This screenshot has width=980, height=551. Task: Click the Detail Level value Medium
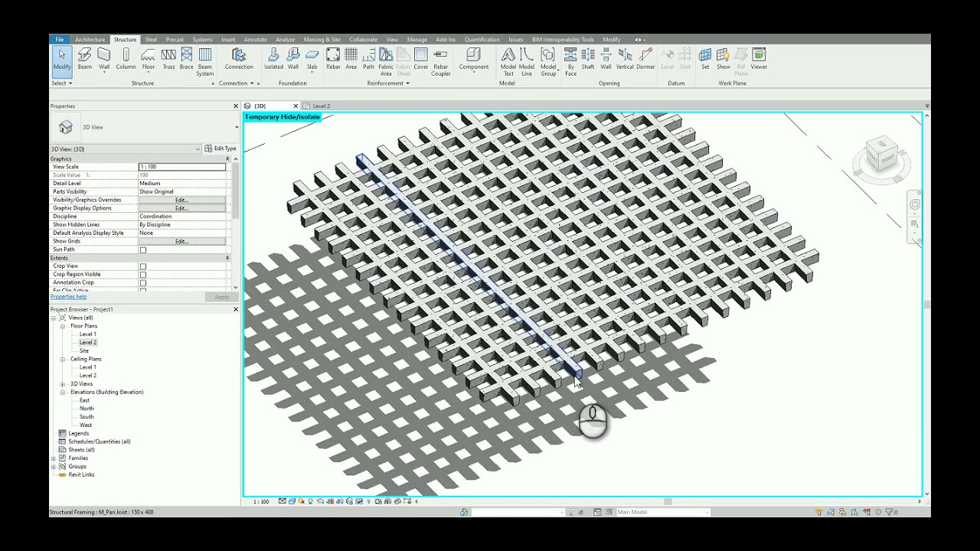182,184
